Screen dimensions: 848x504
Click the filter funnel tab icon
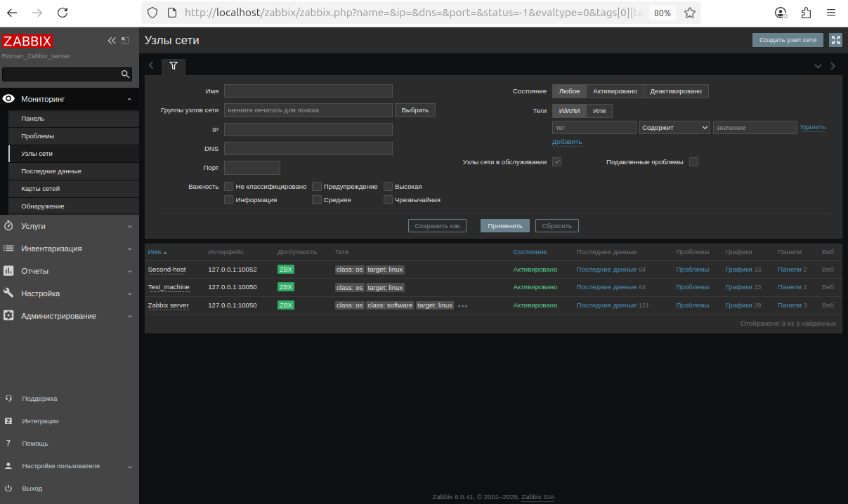click(x=174, y=65)
